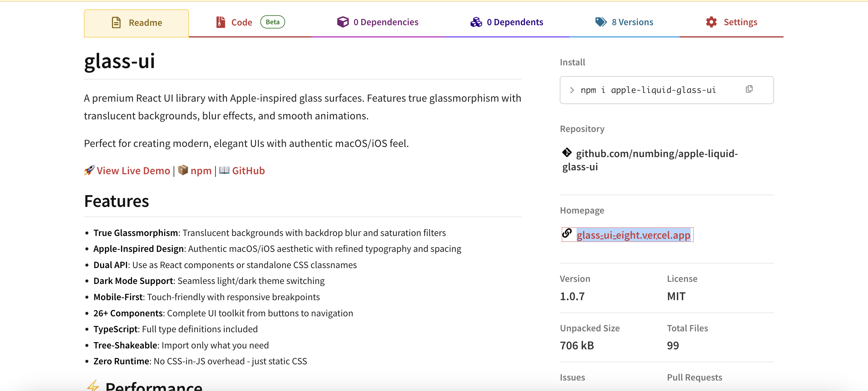
Task: Open the GitHub link in the readme
Action: click(248, 171)
